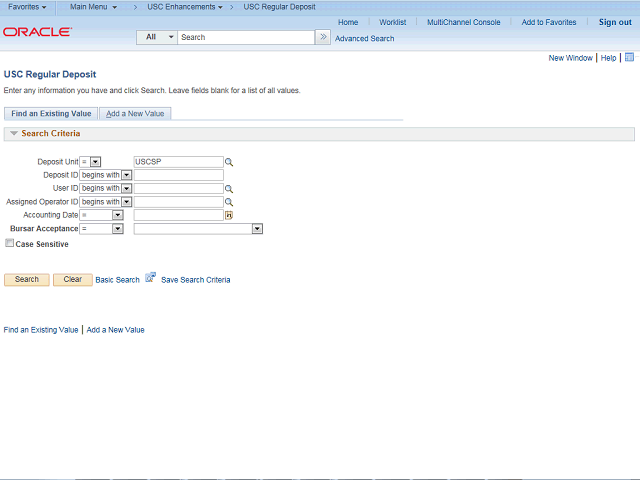Click the Deposit ID input field
The image size is (640, 480).
pyautogui.click(x=178, y=175)
